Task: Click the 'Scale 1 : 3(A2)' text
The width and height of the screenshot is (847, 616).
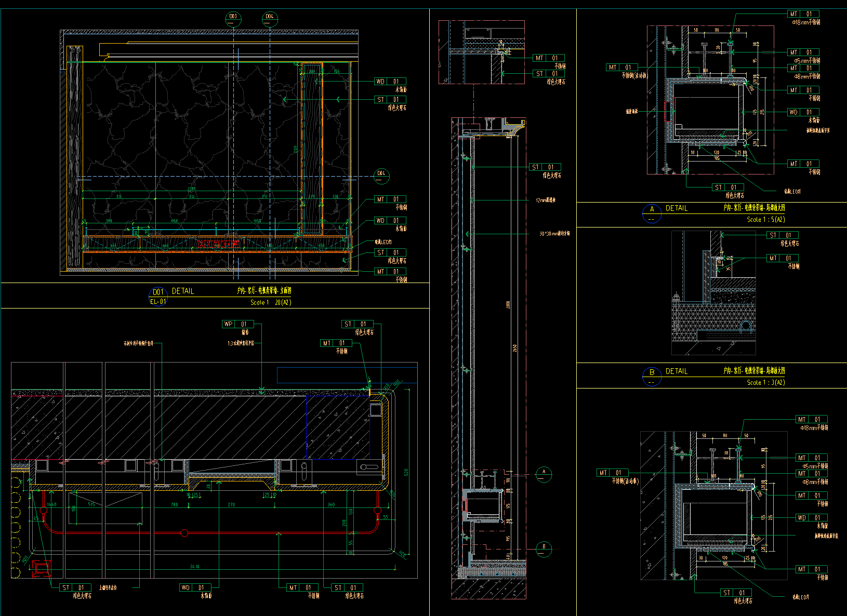Action: (x=766, y=382)
